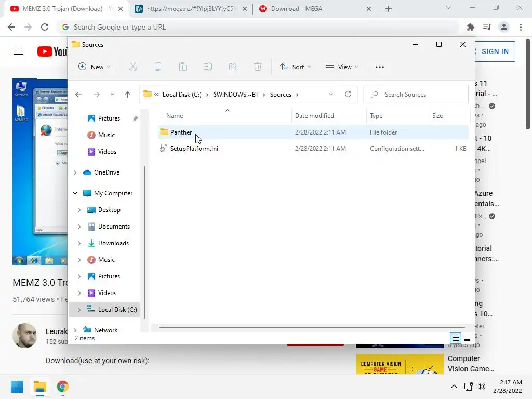Reload the Chrome page
This screenshot has height=399, width=532.
[x=45, y=27]
